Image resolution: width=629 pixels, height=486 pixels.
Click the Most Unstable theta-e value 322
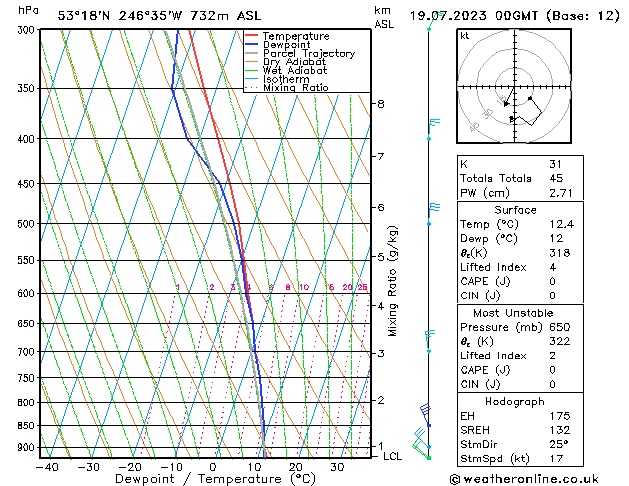coord(560,341)
